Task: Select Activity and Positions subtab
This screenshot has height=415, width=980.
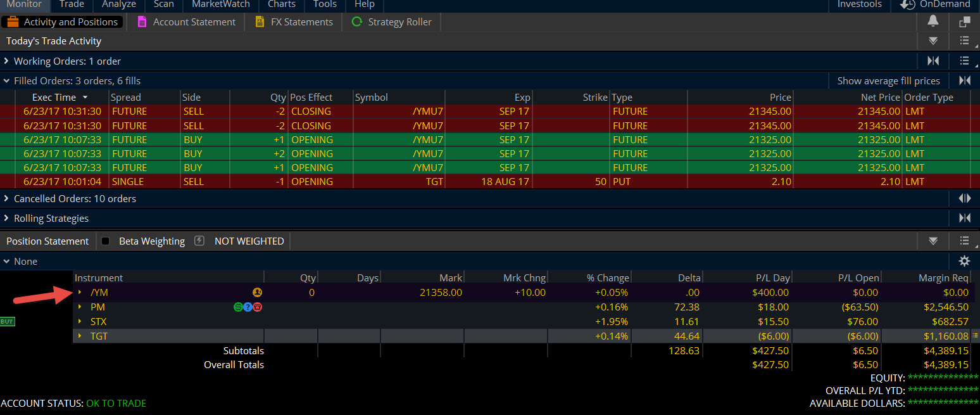Action: [62, 22]
